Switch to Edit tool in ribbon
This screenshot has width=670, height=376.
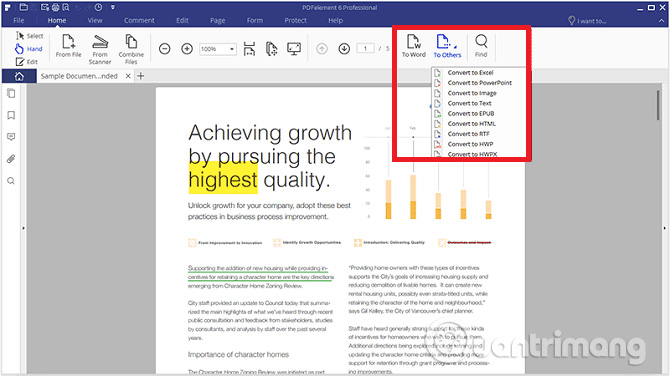[27, 62]
